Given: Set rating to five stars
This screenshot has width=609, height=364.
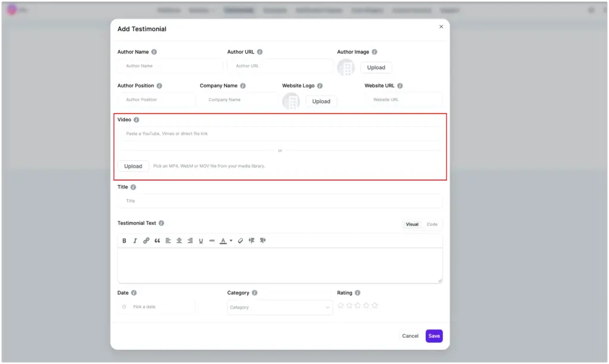Looking at the screenshot, I should [375, 305].
